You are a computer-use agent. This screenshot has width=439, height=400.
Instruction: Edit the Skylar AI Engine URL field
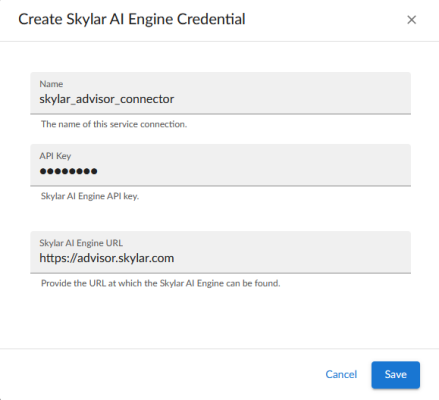[x=220, y=252]
